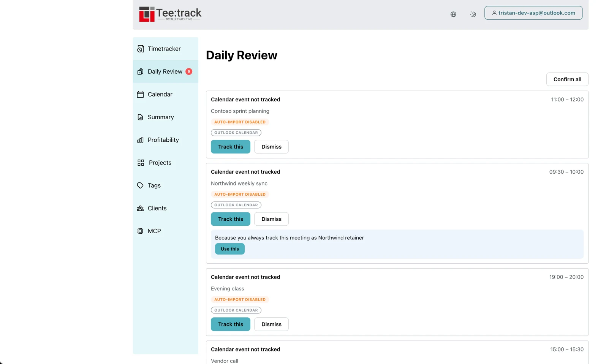Select the Summary document icon
The image size is (598, 364).
tap(140, 117)
